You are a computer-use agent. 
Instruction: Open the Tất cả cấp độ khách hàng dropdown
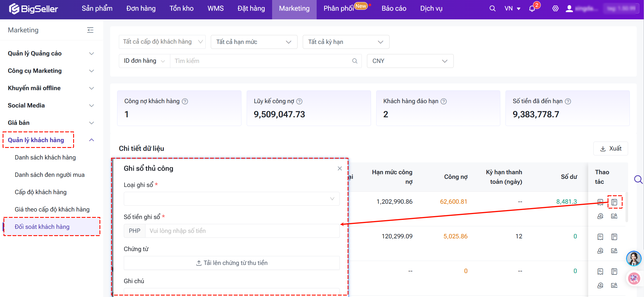pos(162,42)
